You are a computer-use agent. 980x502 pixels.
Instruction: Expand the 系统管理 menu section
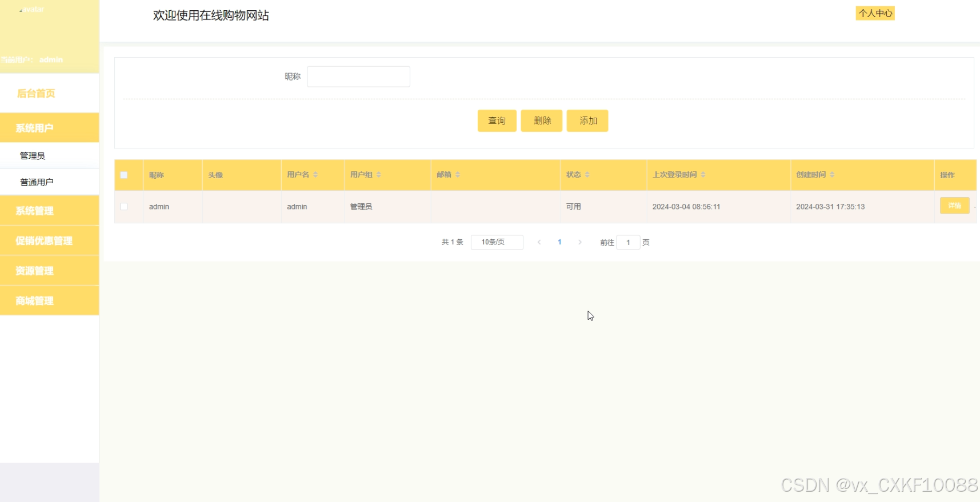[x=50, y=211]
